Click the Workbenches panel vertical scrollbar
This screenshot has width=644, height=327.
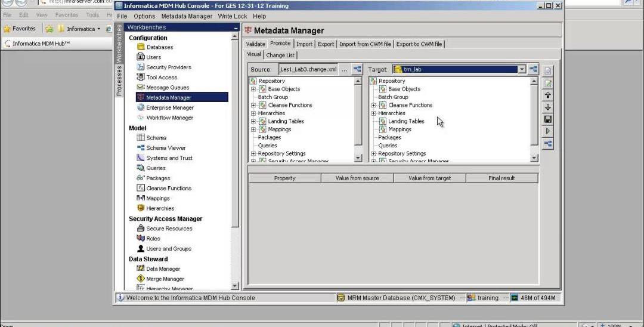[235, 134]
